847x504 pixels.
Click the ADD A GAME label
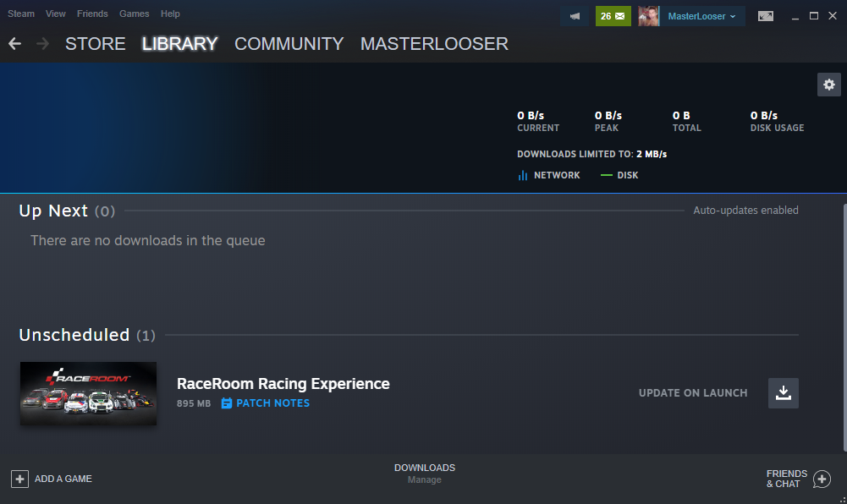[x=63, y=479]
